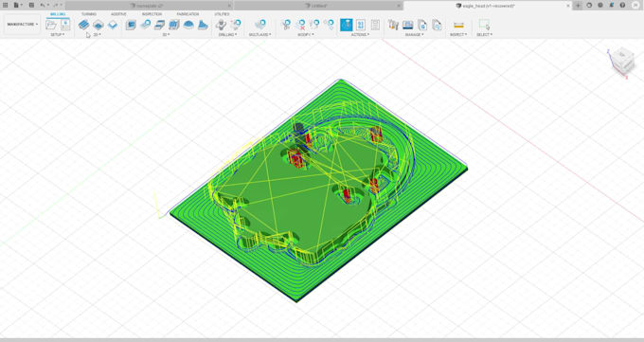Viewport: 644px width, 342px height.
Task: Create a new Setup with the folder icon
Action: pos(51,25)
